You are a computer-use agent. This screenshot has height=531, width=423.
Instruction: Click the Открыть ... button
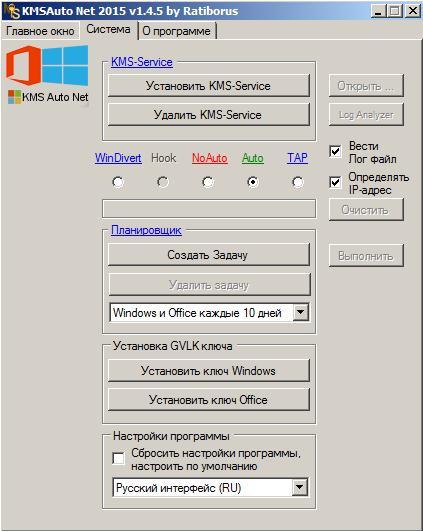tap(366, 86)
